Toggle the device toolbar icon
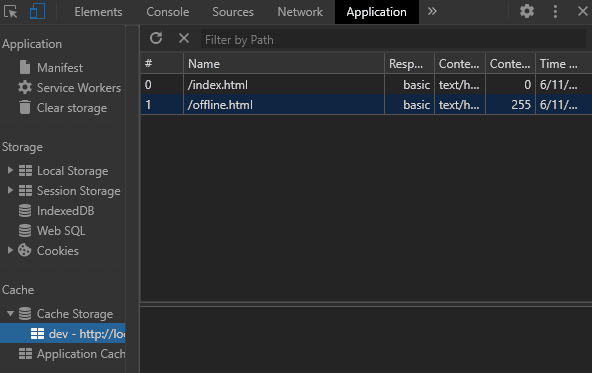Screen dimensions: 592x373 point(37,11)
